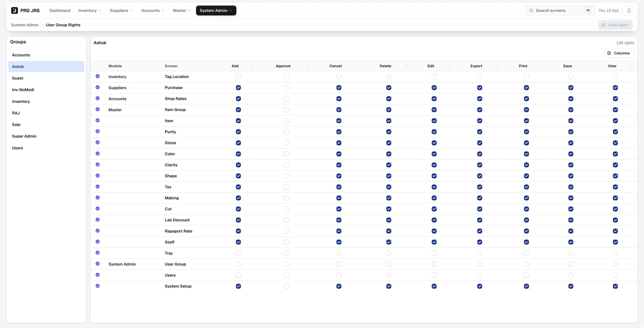Click the purple row check for Shop Rates
The height and width of the screenshot is (328, 644).
(x=98, y=98)
